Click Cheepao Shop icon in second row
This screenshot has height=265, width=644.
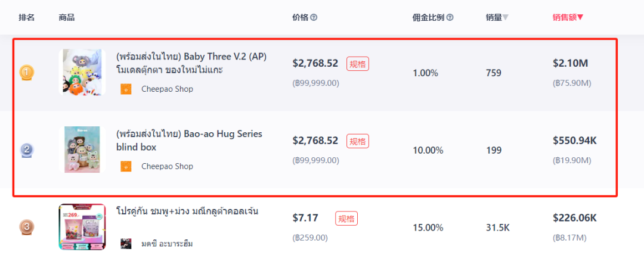[x=126, y=166]
